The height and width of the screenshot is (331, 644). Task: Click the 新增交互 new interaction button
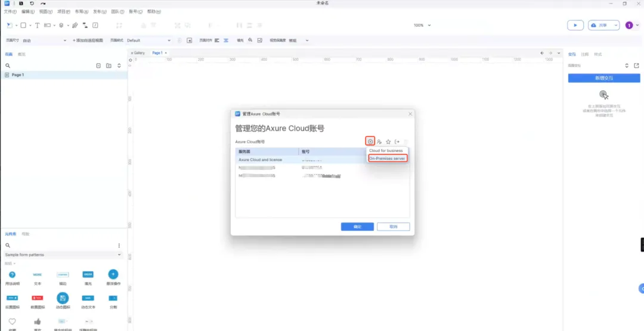(603, 78)
